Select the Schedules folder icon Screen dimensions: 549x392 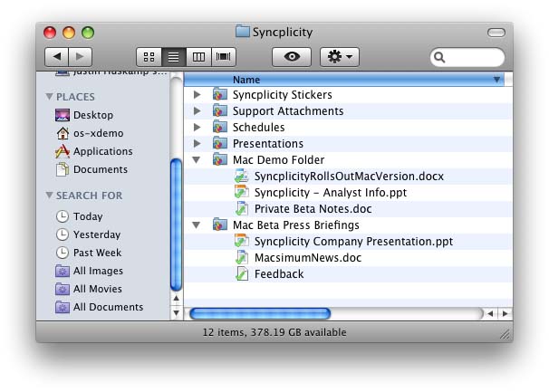click(x=220, y=127)
